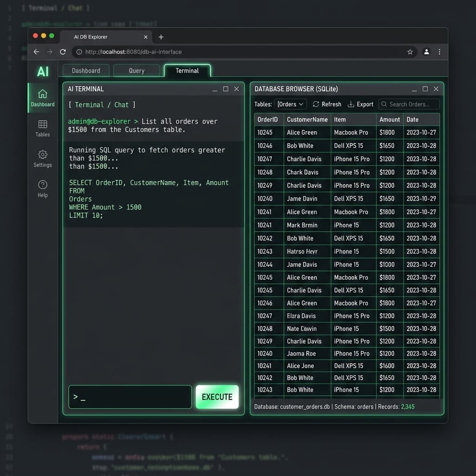Click the Jame Davis customer cell
The width and height of the screenshot is (476, 476).
coord(307,264)
